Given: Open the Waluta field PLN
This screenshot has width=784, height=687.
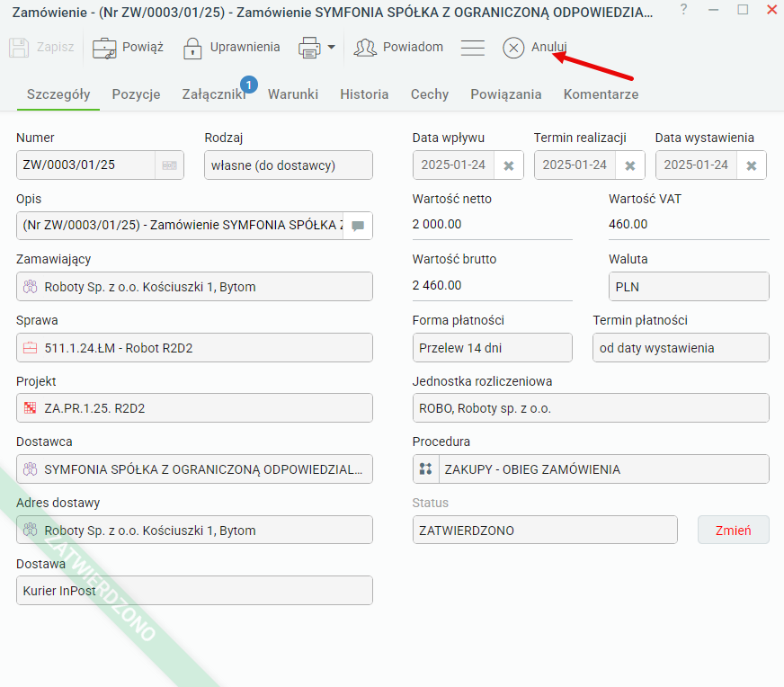Looking at the screenshot, I should click(x=689, y=287).
